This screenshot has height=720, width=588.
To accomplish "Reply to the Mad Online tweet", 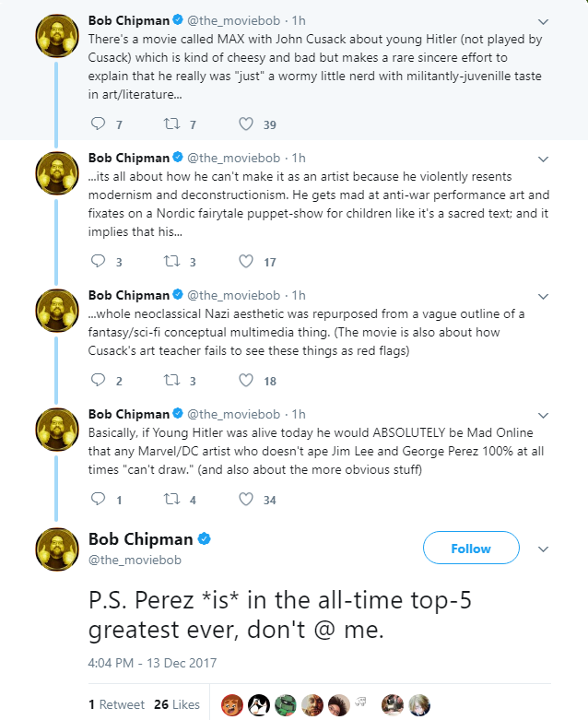I will point(100,500).
